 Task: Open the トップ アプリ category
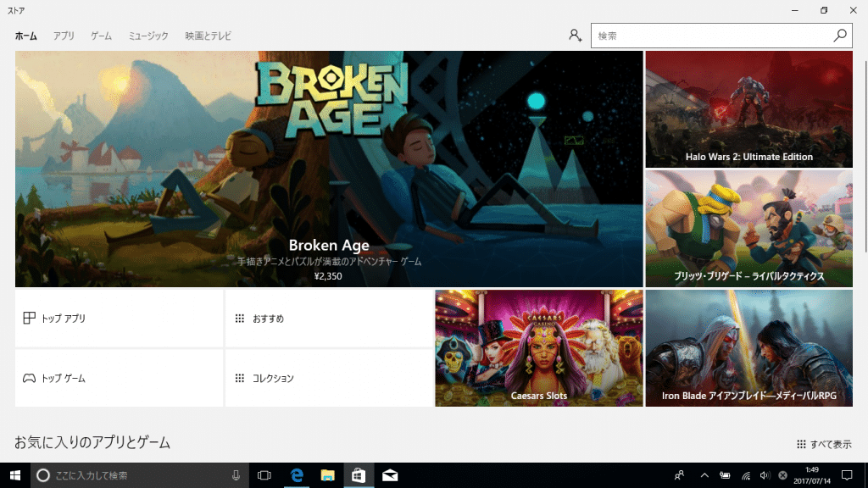pos(119,319)
